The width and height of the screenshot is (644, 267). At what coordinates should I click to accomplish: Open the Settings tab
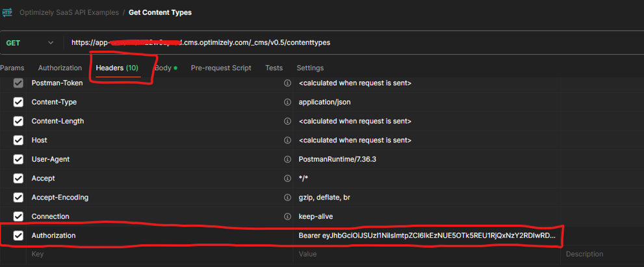click(x=310, y=68)
